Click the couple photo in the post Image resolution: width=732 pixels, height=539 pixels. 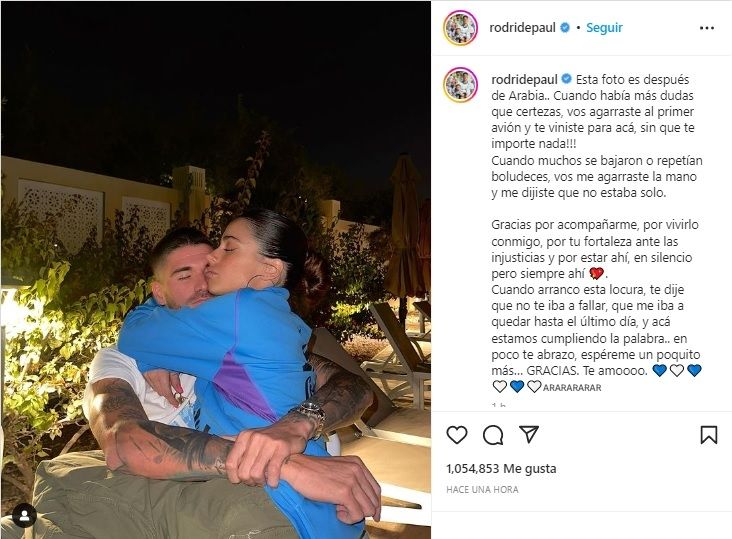click(216, 270)
